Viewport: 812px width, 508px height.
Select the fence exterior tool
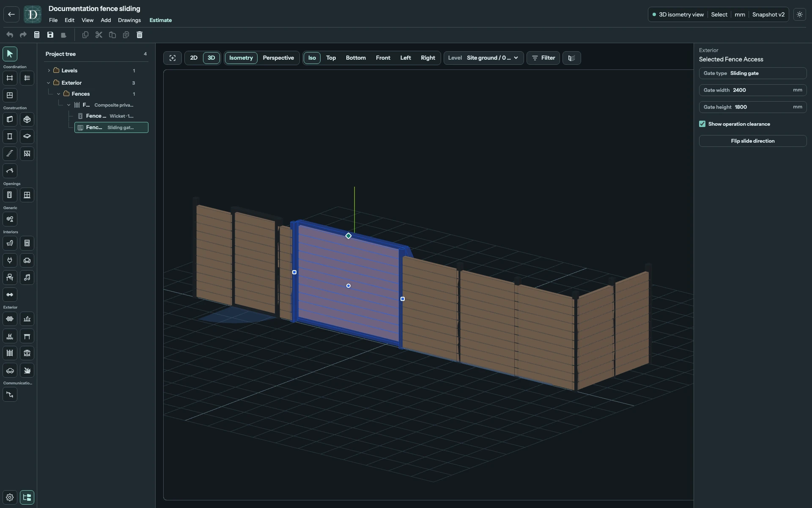click(x=10, y=353)
